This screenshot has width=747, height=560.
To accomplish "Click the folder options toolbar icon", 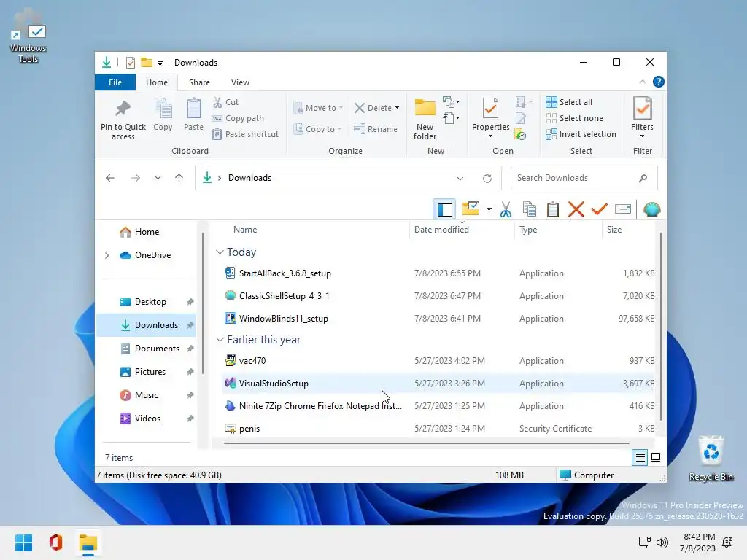I will click(471, 209).
